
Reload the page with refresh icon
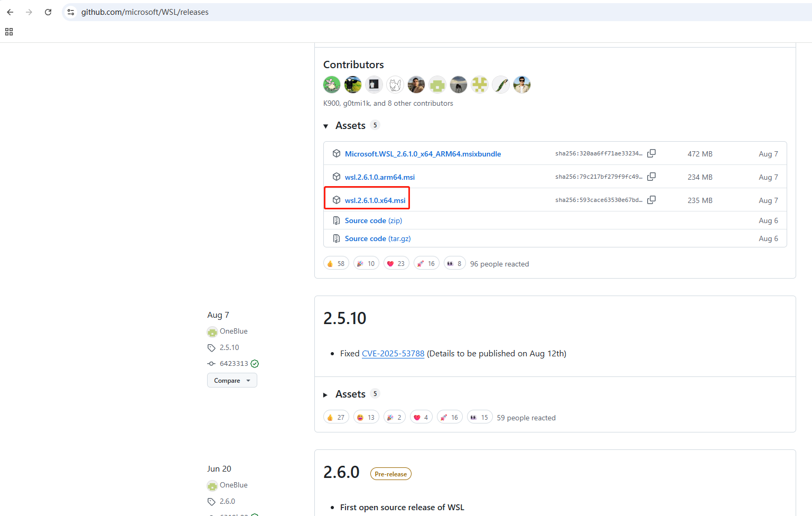[48, 12]
